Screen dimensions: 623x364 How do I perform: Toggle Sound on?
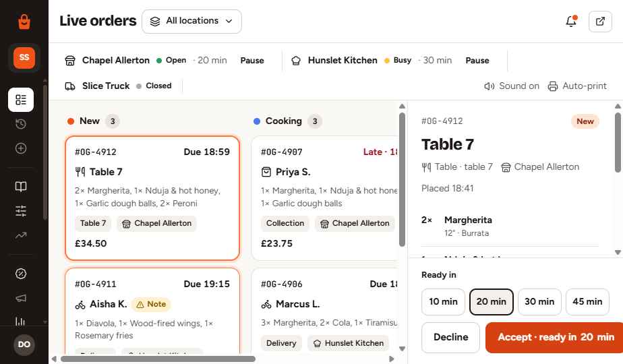point(512,86)
